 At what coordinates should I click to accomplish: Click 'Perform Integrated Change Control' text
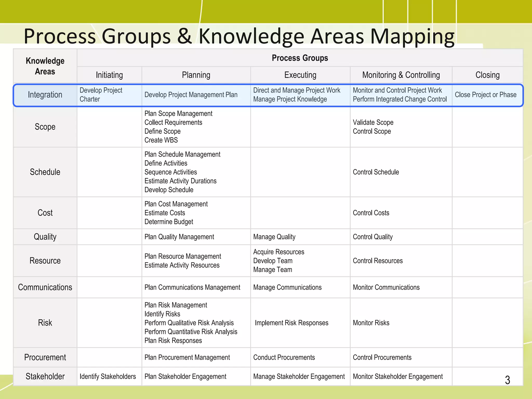(x=400, y=99)
